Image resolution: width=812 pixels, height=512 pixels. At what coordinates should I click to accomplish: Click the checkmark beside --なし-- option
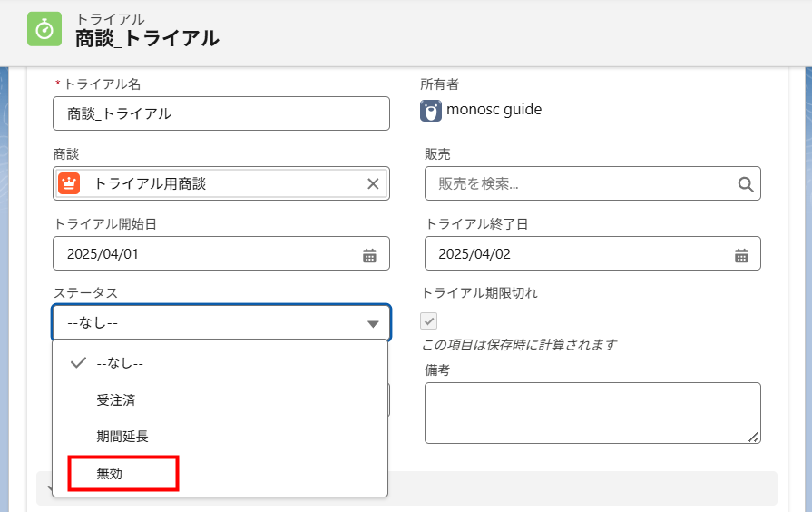click(x=78, y=363)
